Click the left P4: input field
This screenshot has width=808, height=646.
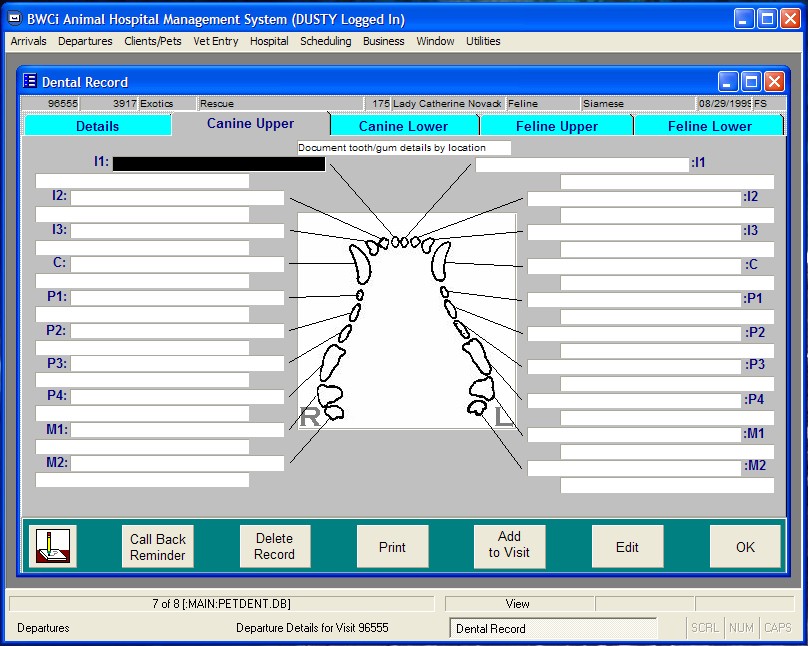click(x=177, y=397)
